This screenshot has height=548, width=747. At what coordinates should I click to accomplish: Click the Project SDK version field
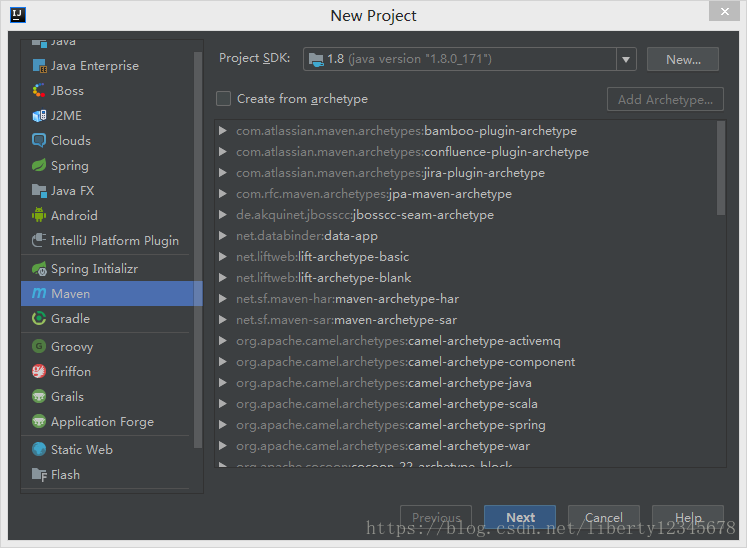click(460, 60)
